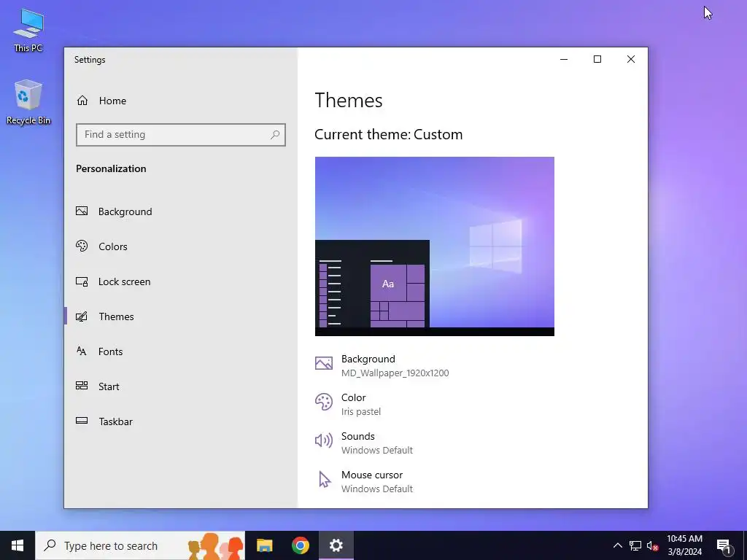Launch Google Chrome from the taskbar
Viewport: 747px width, 560px height.
click(x=300, y=545)
